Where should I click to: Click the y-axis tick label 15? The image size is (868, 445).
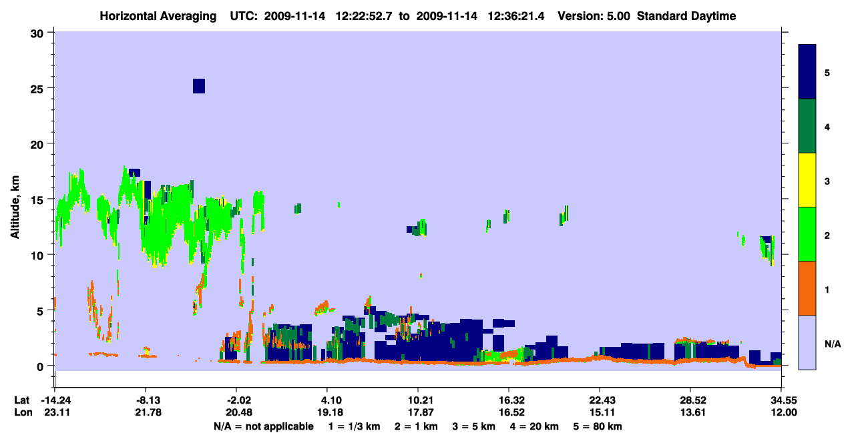[x=39, y=199]
